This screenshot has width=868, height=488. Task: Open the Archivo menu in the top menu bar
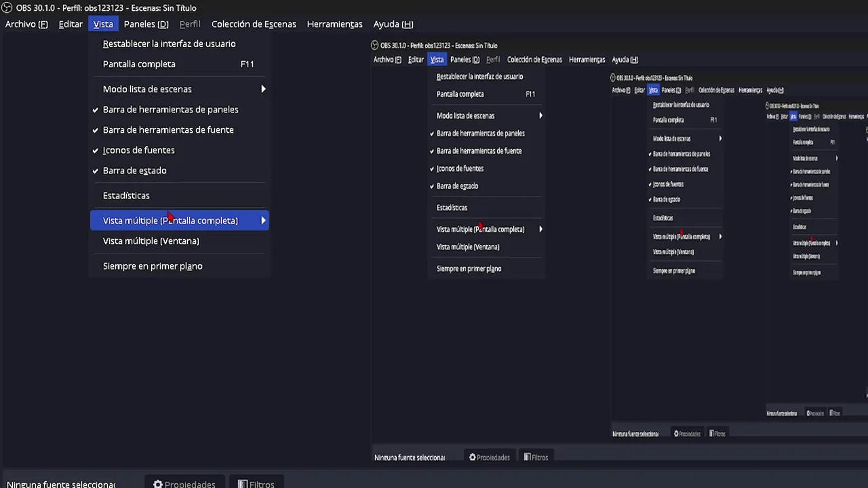[x=26, y=24]
